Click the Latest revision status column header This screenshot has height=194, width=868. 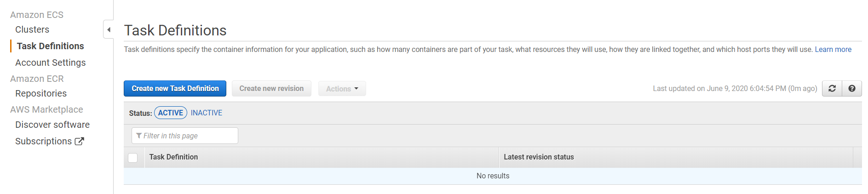[x=539, y=157]
